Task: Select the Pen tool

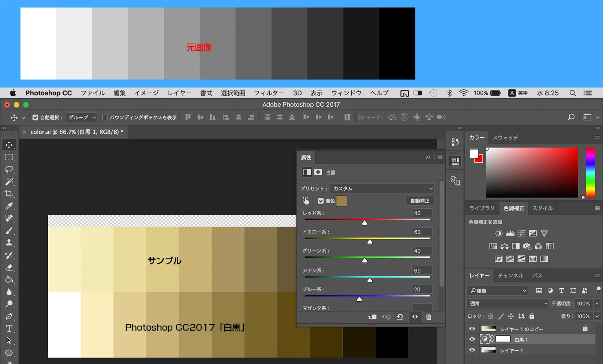Action: [x=9, y=316]
